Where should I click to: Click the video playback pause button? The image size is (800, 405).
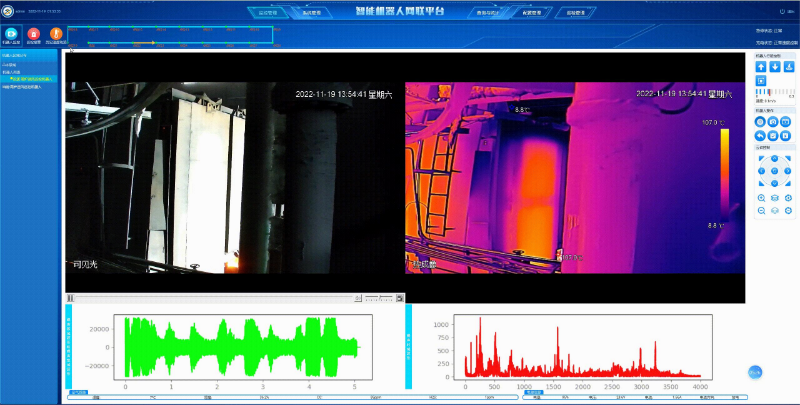[70, 298]
